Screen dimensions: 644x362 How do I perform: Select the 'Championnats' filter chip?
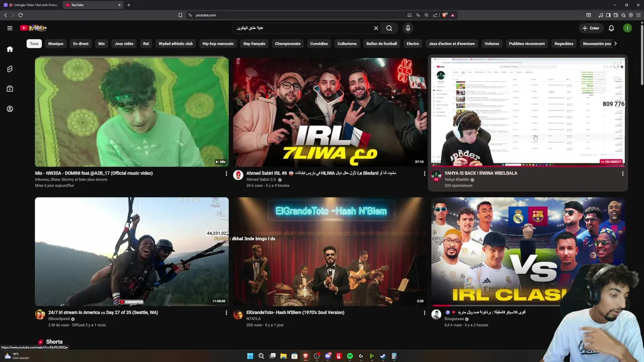288,44
